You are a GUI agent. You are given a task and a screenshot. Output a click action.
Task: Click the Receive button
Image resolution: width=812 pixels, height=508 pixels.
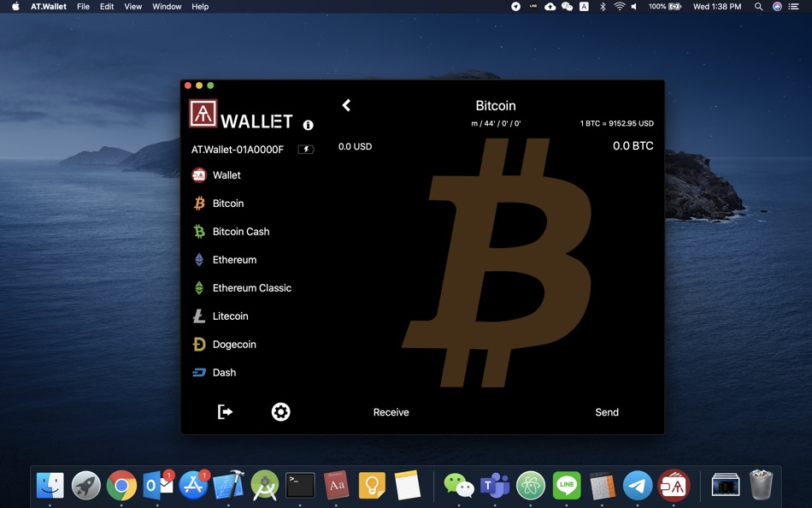[x=391, y=412]
